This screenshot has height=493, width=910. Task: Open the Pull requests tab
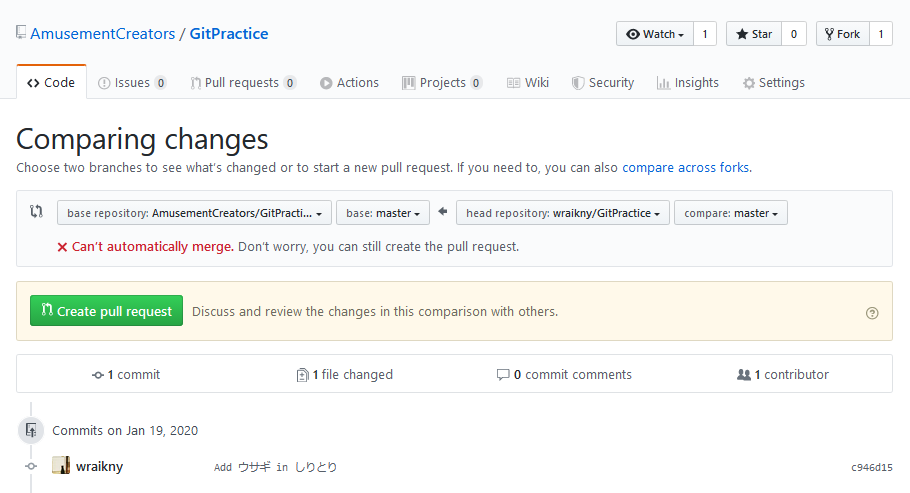pyautogui.click(x=243, y=82)
